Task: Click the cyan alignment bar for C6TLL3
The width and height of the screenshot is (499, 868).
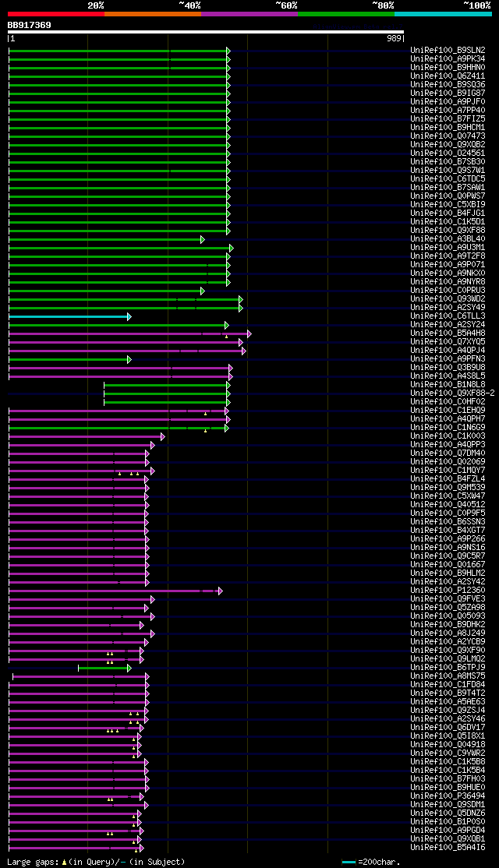Action: pyautogui.click(x=70, y=316)
